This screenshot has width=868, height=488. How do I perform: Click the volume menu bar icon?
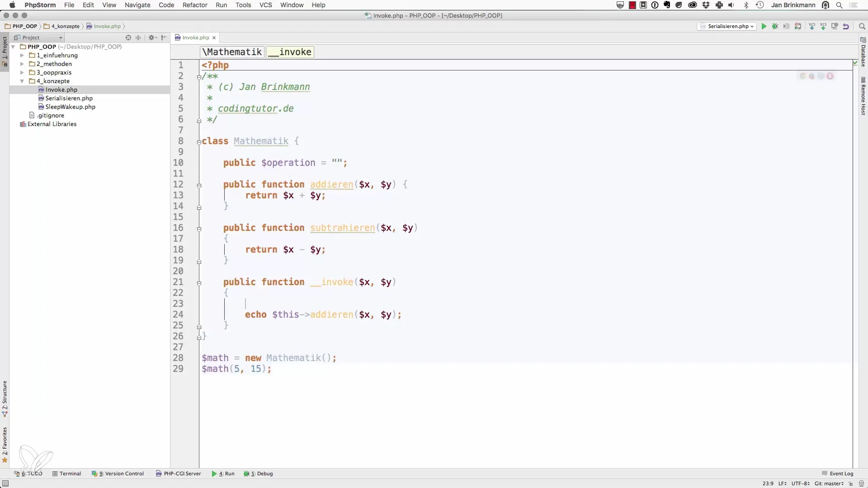[x=731, y=5]
